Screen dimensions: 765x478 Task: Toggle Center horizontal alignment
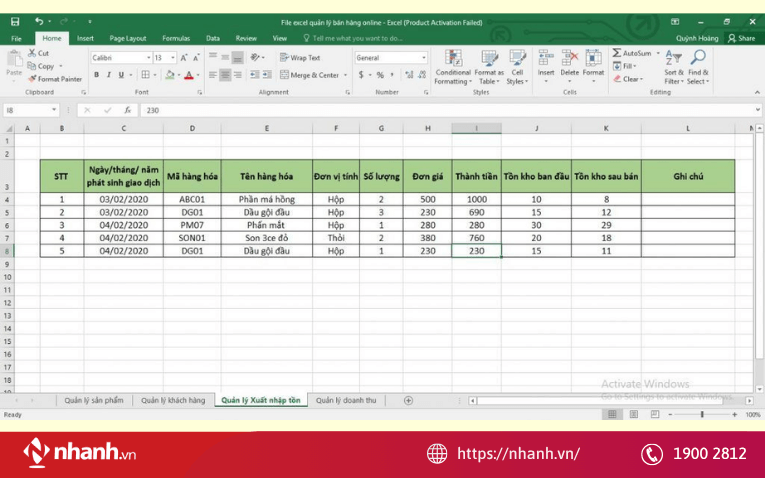click(x=225, y=75)
